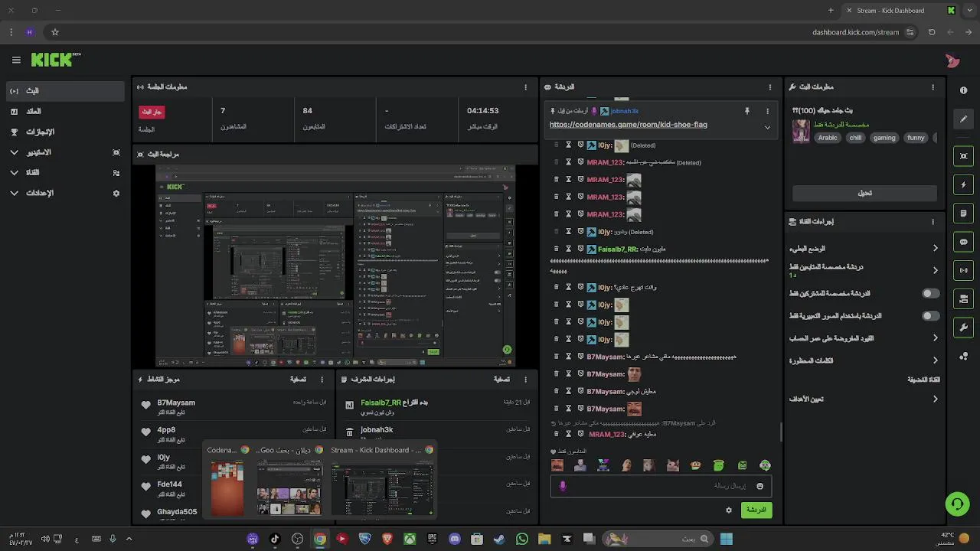Expand the Achievements sidebar section
Screen dimensions: 980x551
point(65,132)
